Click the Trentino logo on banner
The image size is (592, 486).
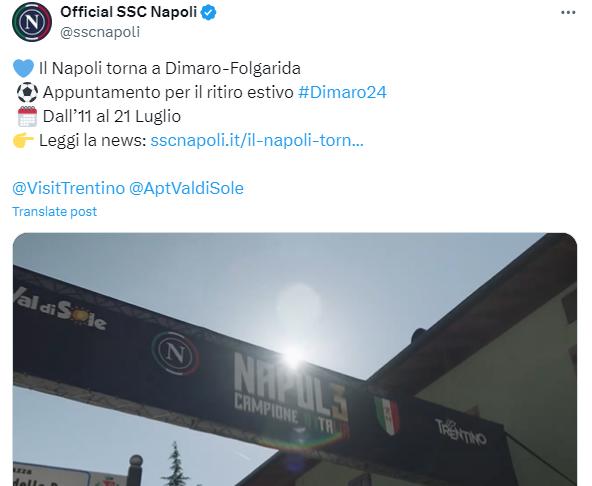point(461,432)
